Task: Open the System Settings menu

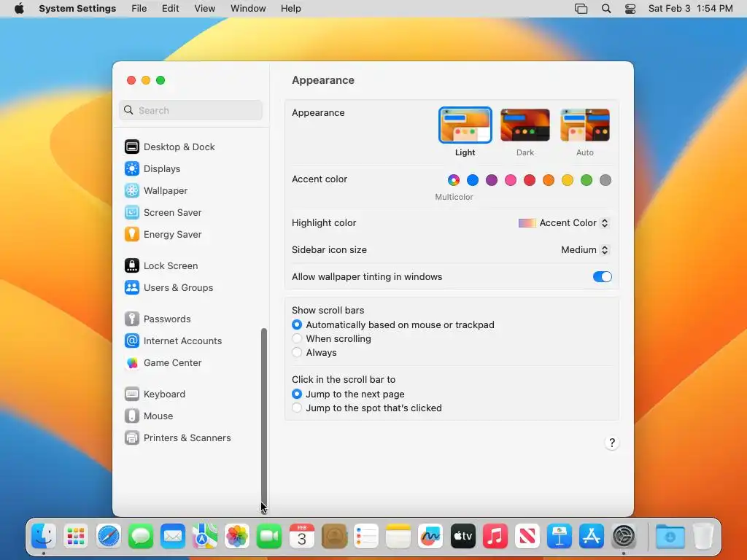Action: (x=77, y=9)
